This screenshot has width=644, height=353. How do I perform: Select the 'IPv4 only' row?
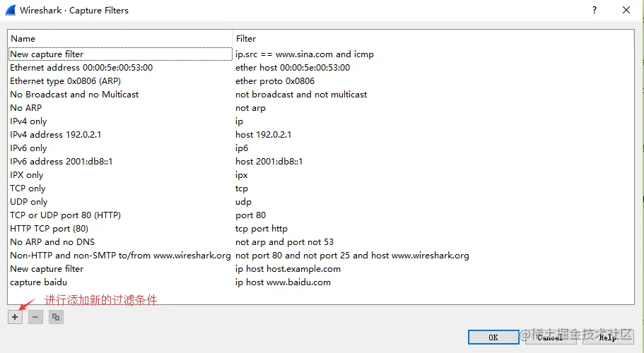click(x=28, y=121)
